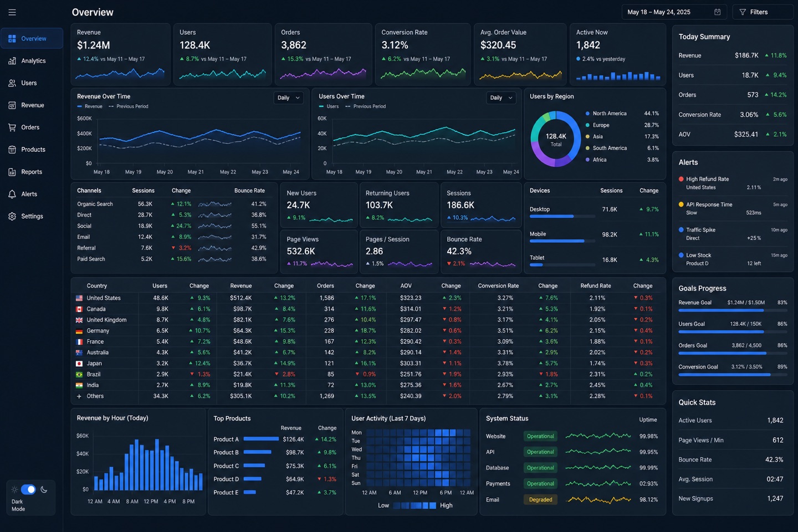
Task: Click the United Kingdom flag icon
Action: [79, 320]
